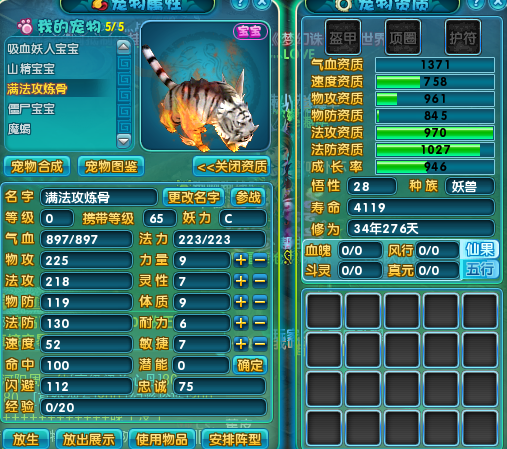Click the pet name input field

99,197
